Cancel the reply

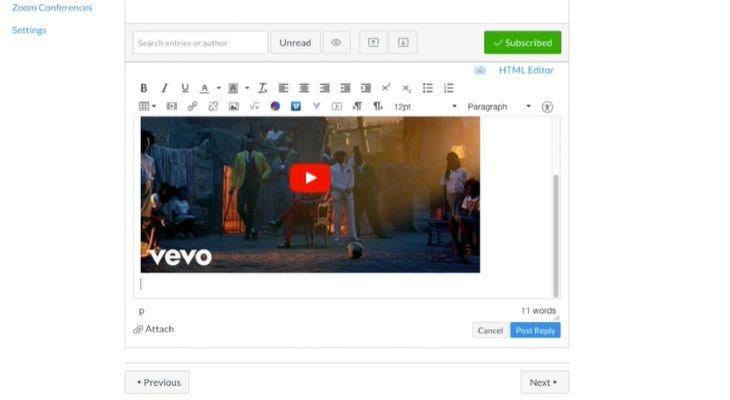[490, 330]
